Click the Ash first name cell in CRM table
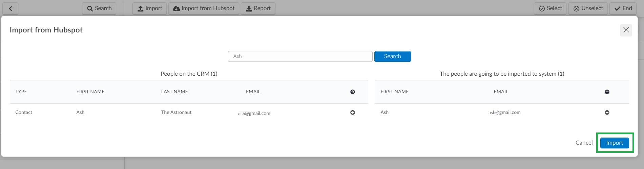Image resolution: width=644 pixels, height=169 pixels. point(80,112)
